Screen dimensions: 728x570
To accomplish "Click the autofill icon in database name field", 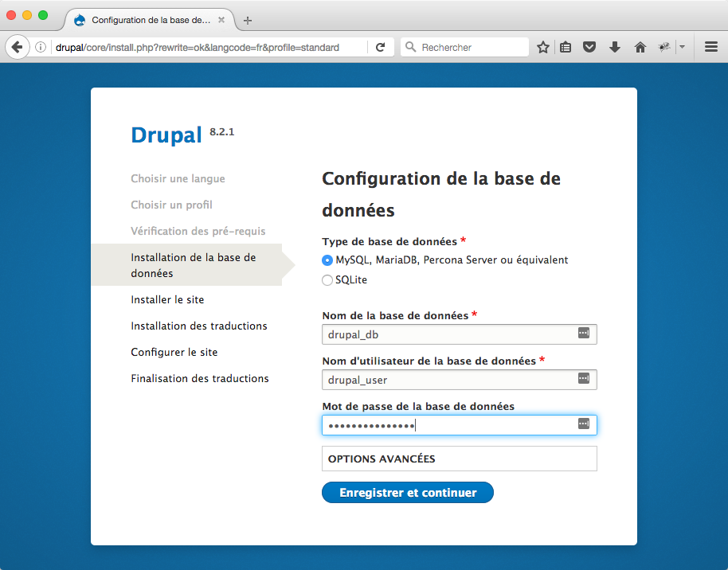I will [x=584, y=333].
